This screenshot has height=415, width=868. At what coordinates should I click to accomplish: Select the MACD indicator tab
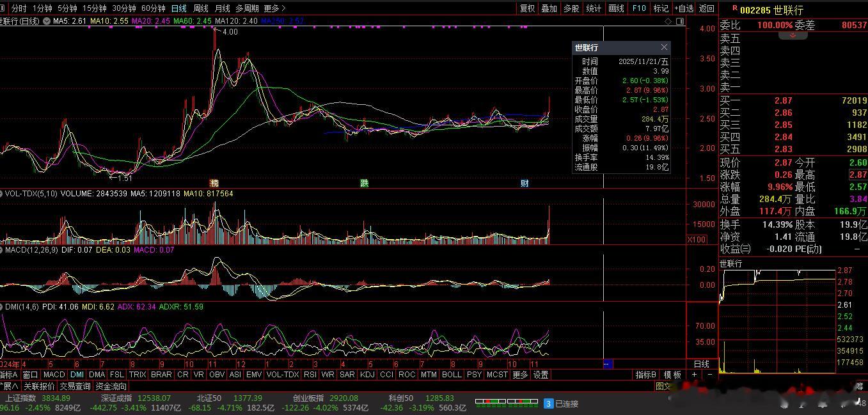pyautogui.click(x=54, y=375)
